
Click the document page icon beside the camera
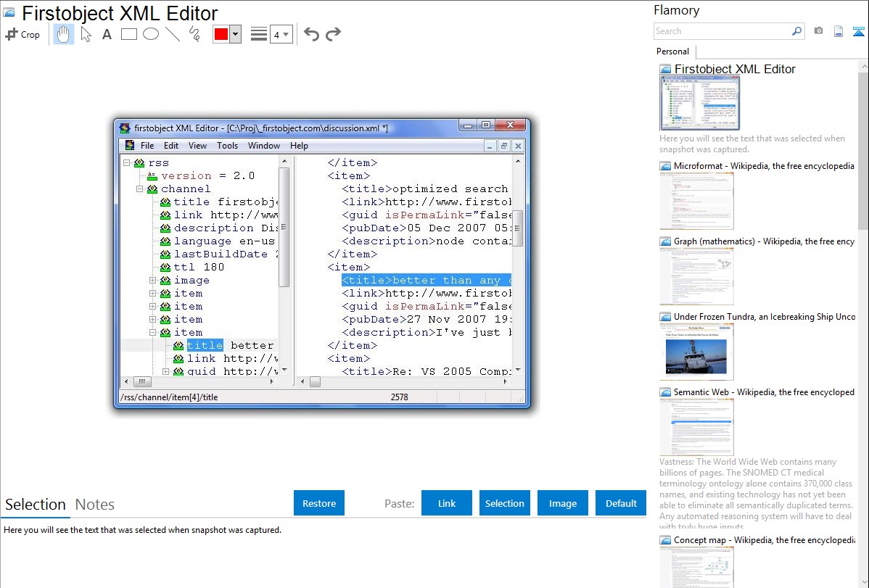tap(839, 31)
